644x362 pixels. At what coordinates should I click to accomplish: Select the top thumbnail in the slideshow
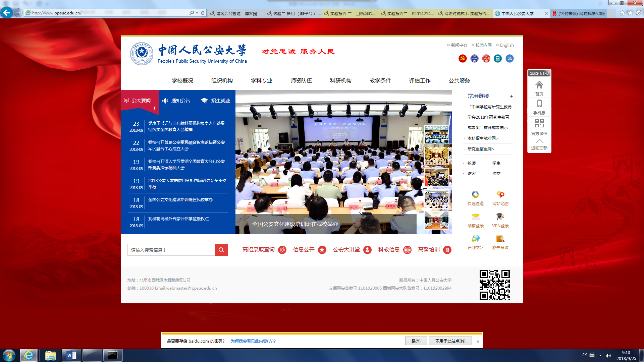pyautogui.click(x=436, y=135)
